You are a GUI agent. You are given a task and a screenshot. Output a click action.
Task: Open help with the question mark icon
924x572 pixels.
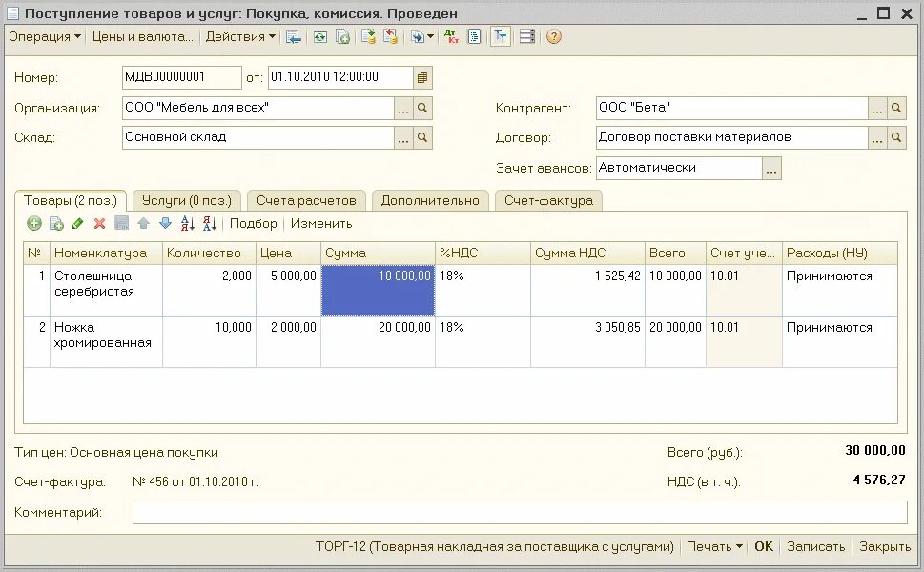553,36
